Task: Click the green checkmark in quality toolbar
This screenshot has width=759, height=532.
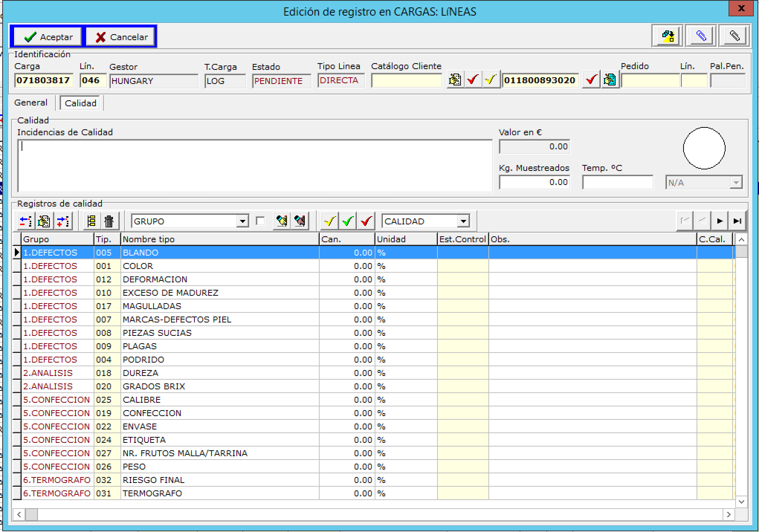Action: [x=348, y=221]
